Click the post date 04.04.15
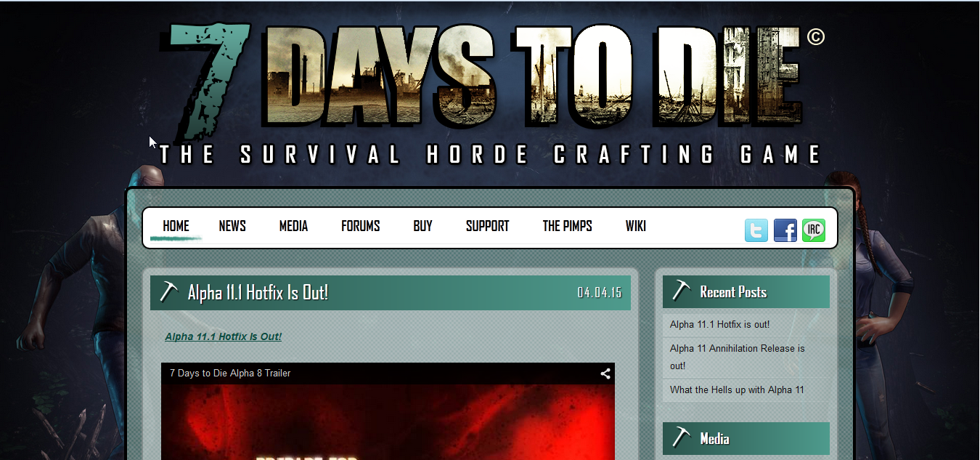Screen dimensions: 980x460 coord(600,293)
